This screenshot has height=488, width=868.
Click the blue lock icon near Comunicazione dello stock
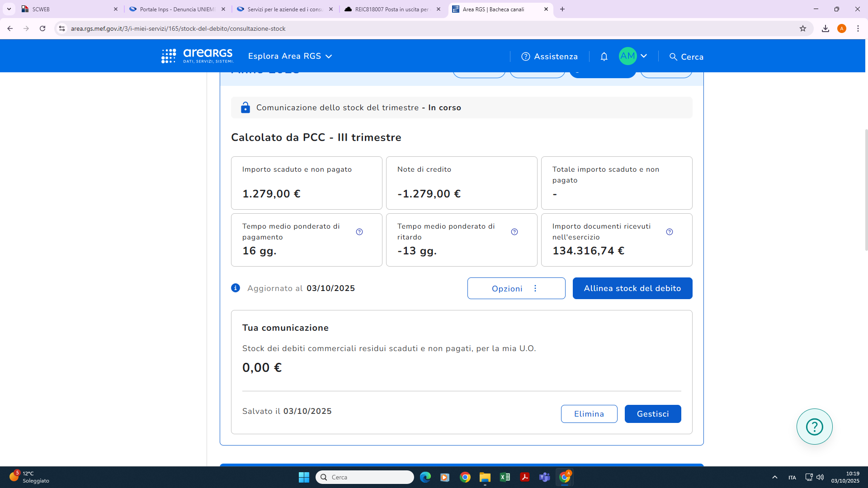point(245,108)
